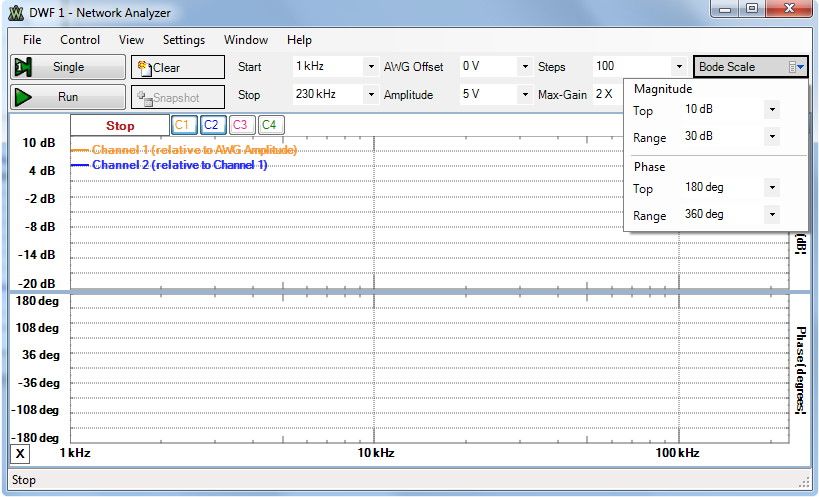Click the Phase(degrees) vertical axis title
Image resolution: width=819 pixels, height=497 pixels.
801,370
